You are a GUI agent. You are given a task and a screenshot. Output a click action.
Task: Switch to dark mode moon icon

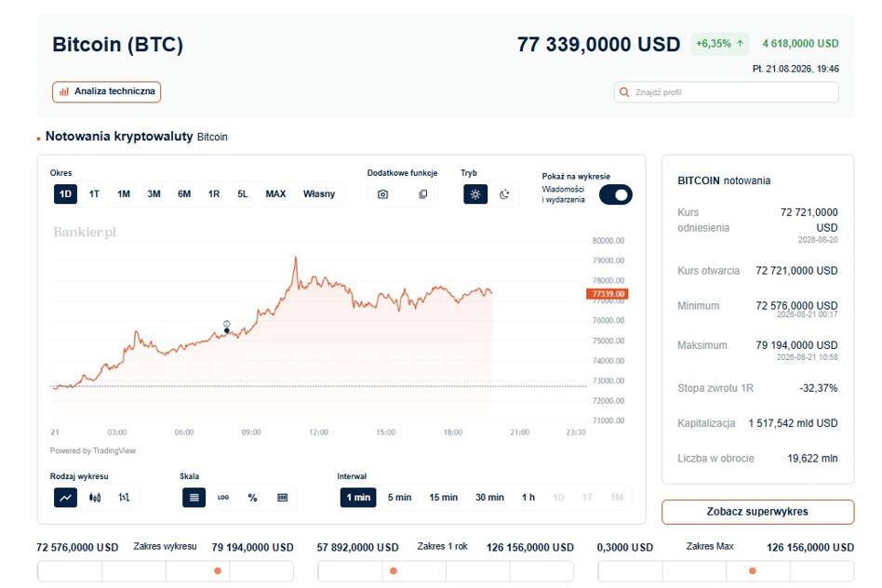coord(504,194)
